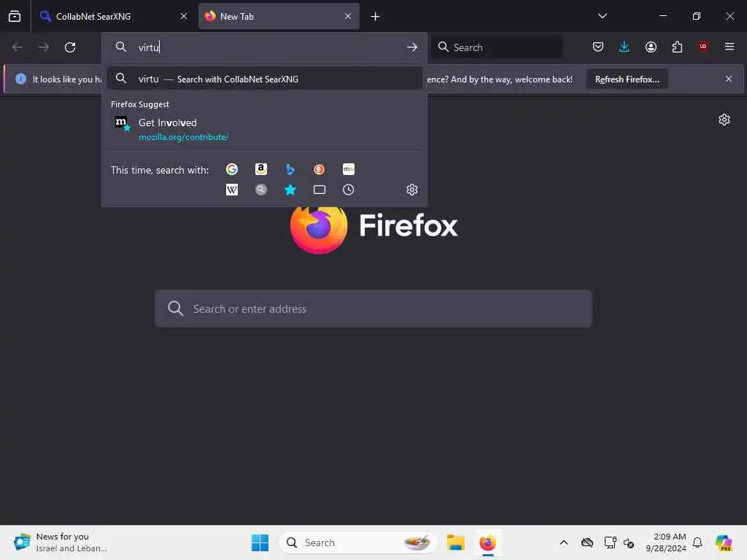The image size is (747, 560).
Task: Search this time with Bing
Action: [290, 169]
